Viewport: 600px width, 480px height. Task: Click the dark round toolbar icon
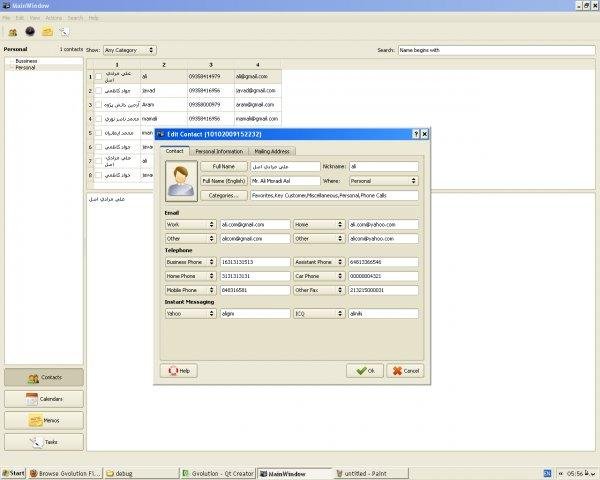click(29, 32)
